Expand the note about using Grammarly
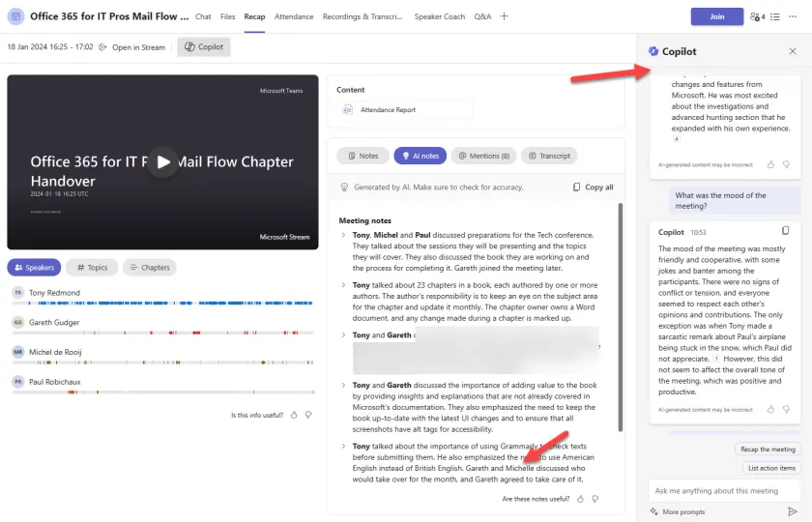812x522 pixels. point(343,446)
